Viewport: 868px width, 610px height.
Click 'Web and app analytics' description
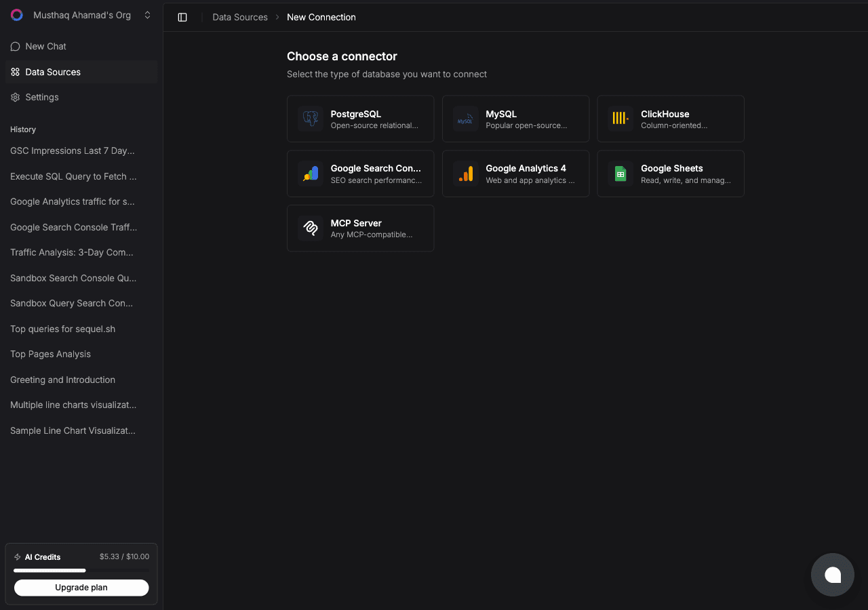[x=530, y=180]
